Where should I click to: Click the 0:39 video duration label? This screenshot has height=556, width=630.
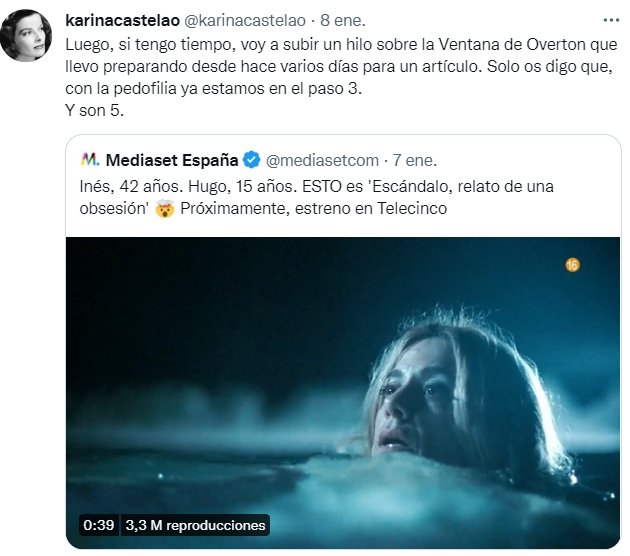[98, 525]
